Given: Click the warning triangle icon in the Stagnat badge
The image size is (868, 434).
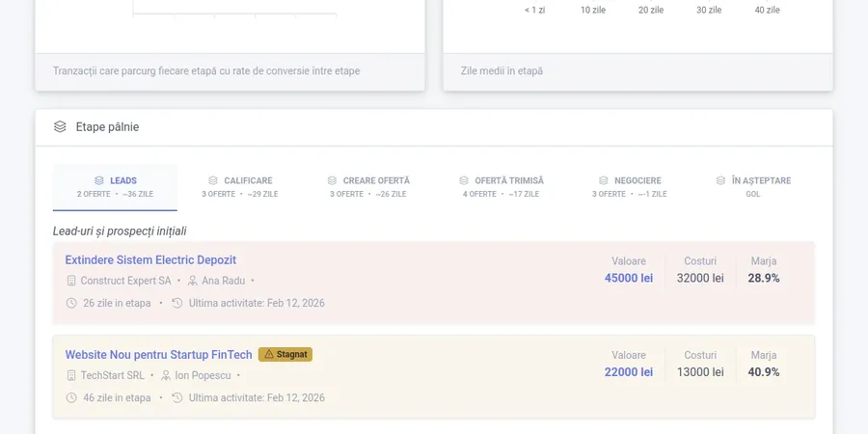Looking at the screenshot, I should tap(269, 354).
